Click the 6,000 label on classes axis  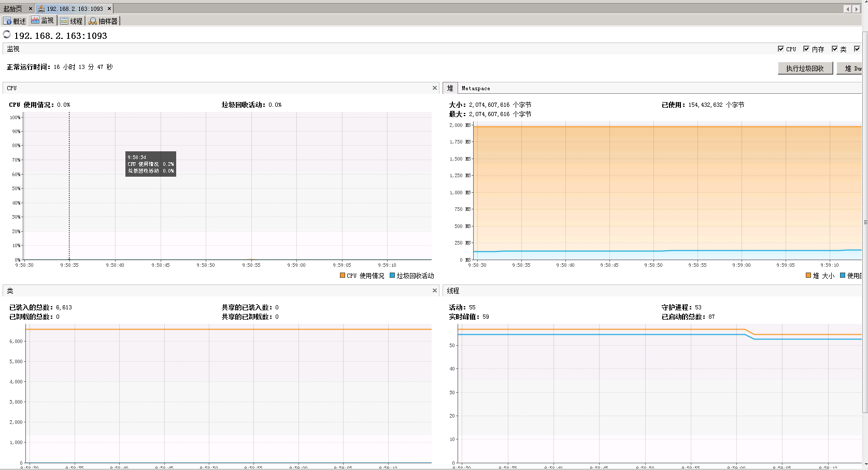[16, 341]
